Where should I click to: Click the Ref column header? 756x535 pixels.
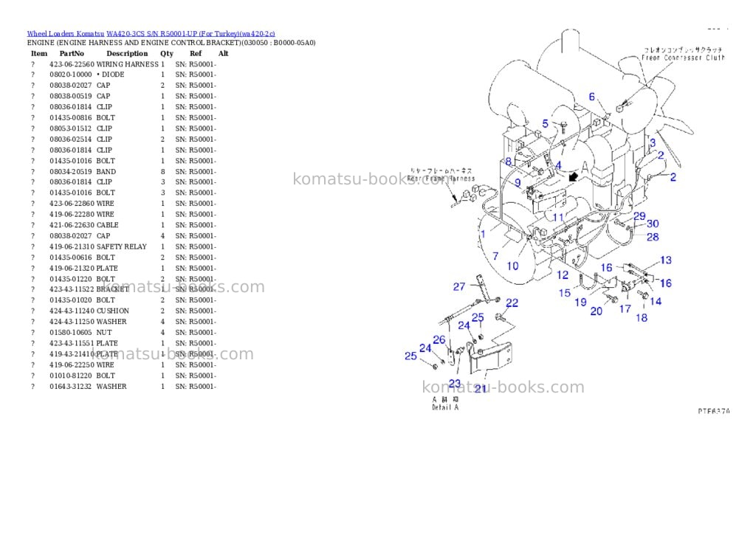click(196, 53)
